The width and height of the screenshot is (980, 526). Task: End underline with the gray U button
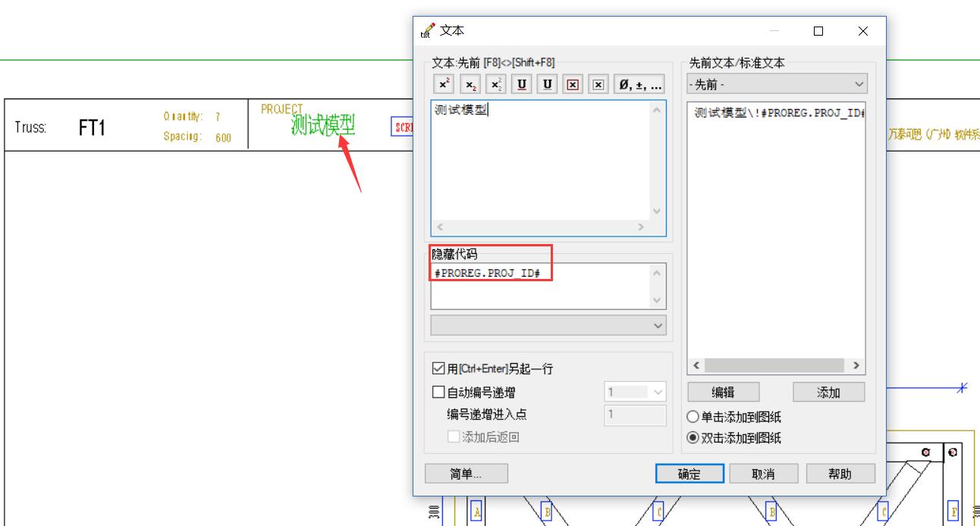click(548, 84)
